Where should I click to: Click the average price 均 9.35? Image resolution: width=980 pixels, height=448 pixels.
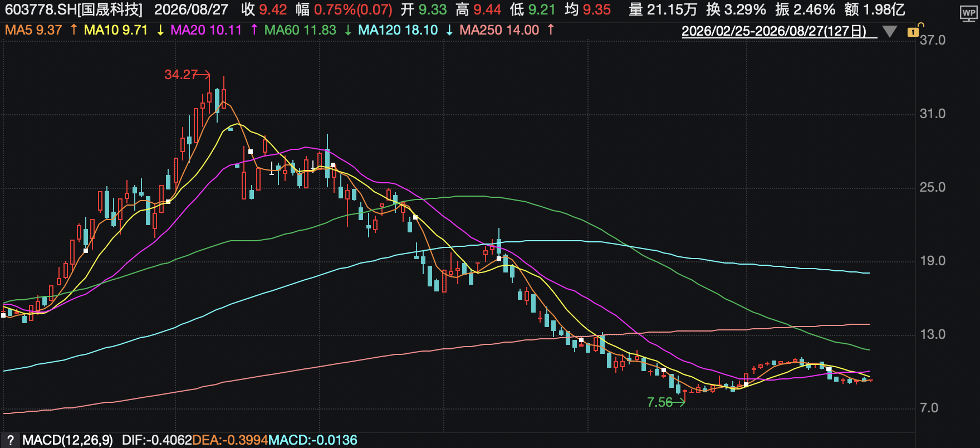click(x=587, y=10)
